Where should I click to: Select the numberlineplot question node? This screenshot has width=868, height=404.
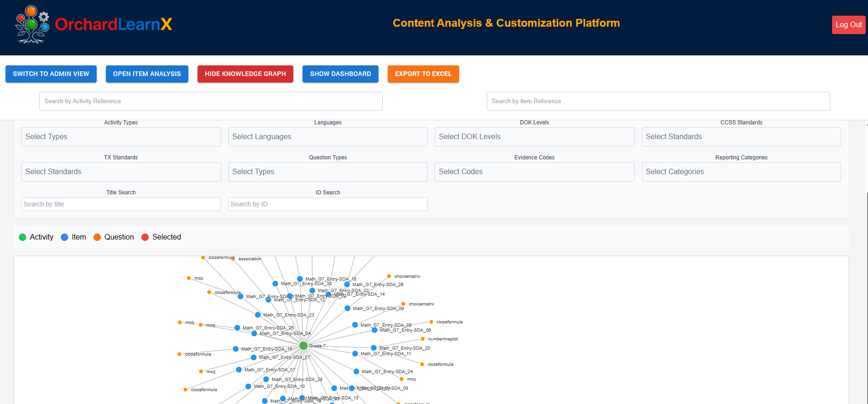423,339
